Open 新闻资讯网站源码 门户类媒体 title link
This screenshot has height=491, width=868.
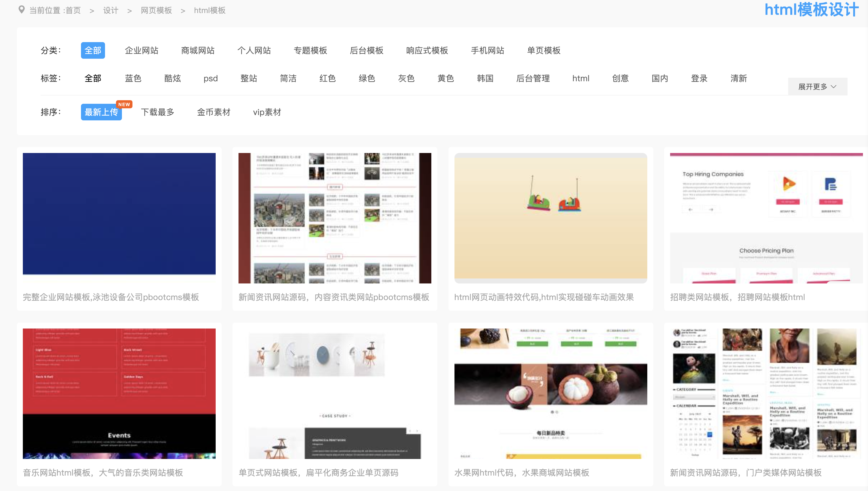tap(745, 472)
